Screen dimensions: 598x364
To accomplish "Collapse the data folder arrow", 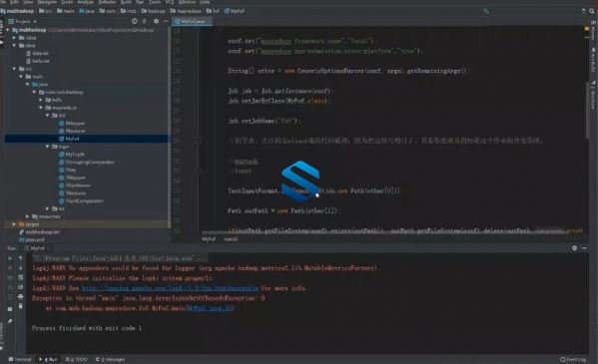I will [14, 45].
